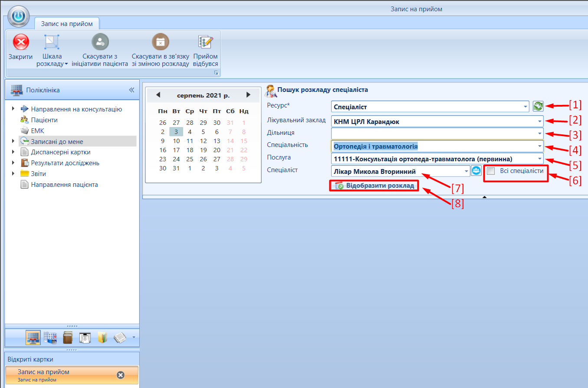Select the yellow-green book module icon
Screen dimensions: 588x388
[x=102, y=337]
